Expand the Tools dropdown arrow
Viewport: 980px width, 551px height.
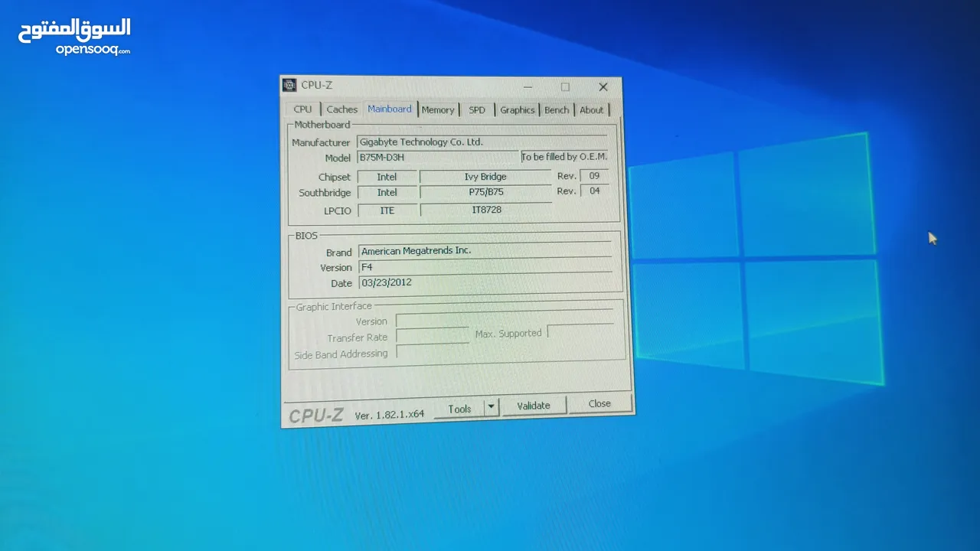pos(492,407)
